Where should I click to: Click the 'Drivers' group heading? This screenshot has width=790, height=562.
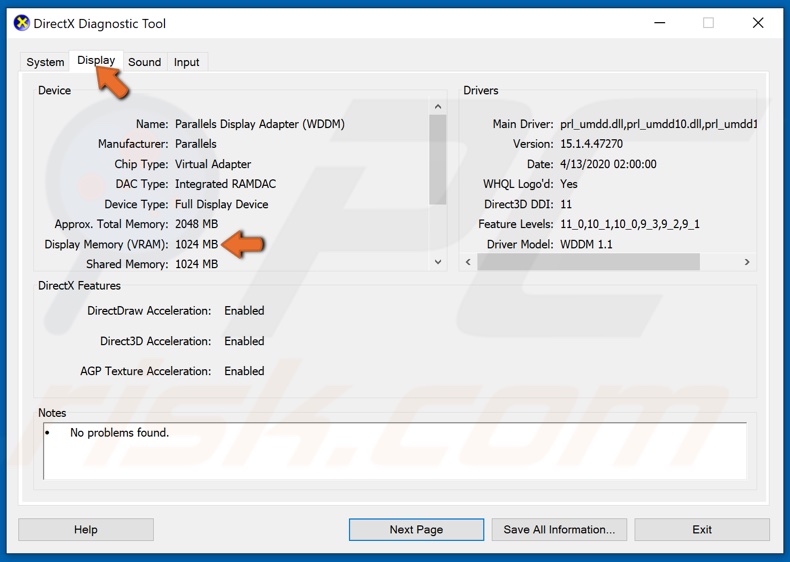click(481, 90)
